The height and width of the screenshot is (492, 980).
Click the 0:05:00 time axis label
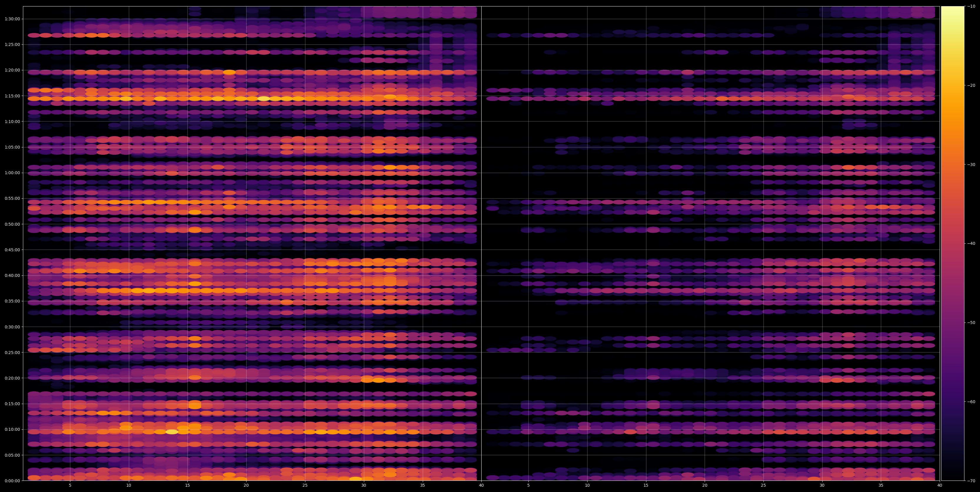pos(12,455)
